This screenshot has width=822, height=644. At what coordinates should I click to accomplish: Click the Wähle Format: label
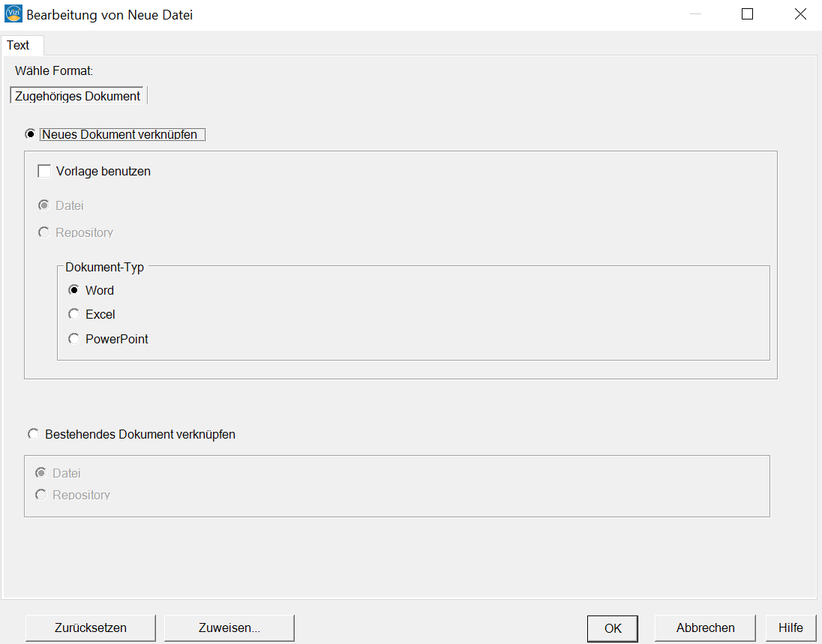54,70
